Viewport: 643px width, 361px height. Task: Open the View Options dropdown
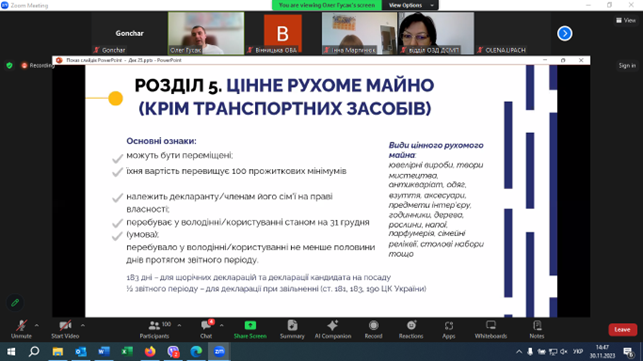[410, 5]
